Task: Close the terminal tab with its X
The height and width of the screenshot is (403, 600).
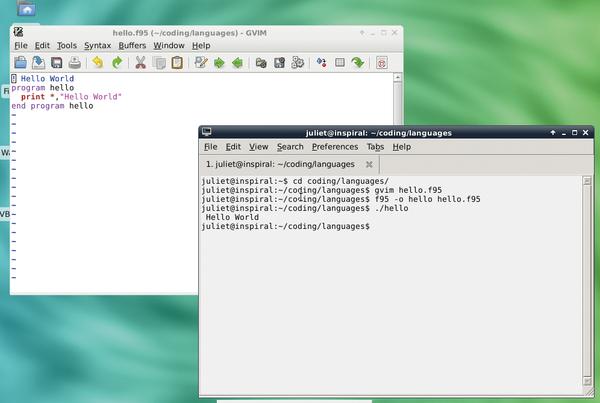Action: click(369, 165)
